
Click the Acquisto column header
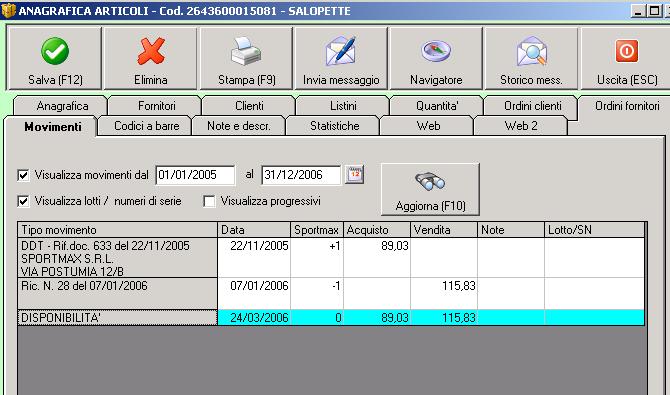pos(376,230)
